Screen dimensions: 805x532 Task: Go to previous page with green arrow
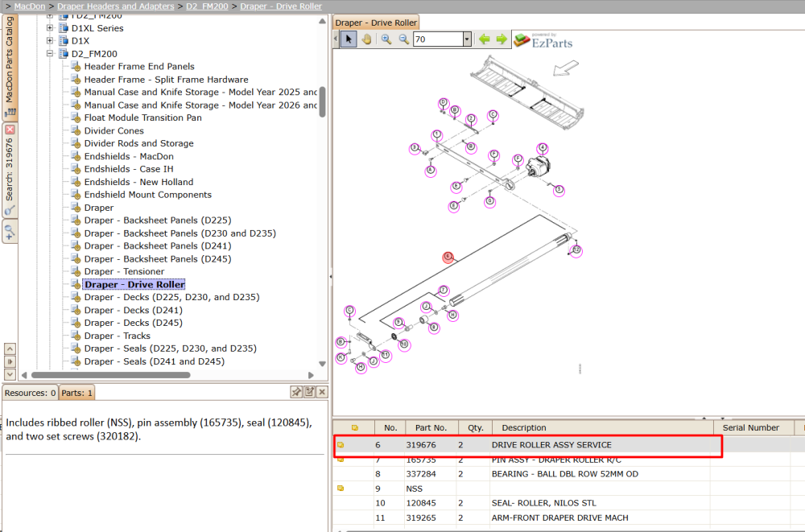coord(484,39)
